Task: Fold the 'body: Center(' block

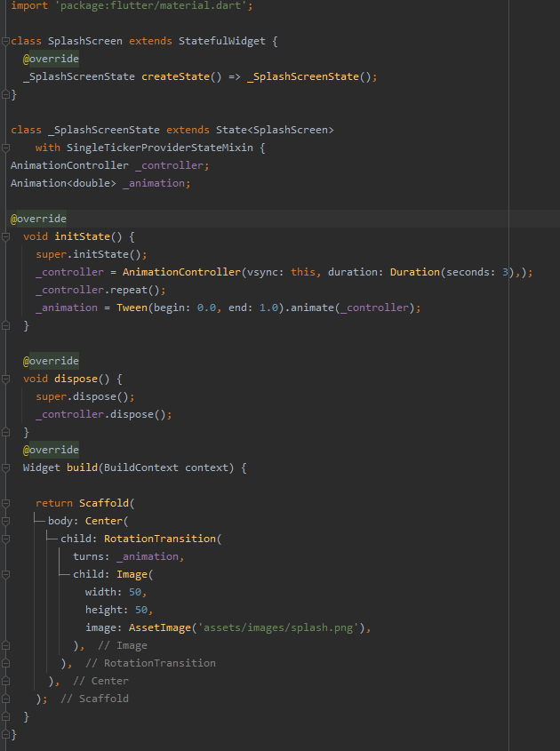Action: click(x=5, y=521)
